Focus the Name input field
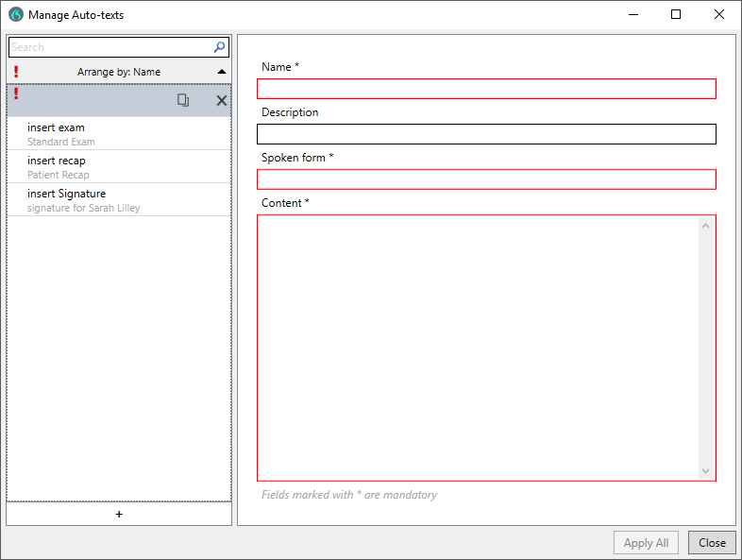 click(x=486, y=89)
